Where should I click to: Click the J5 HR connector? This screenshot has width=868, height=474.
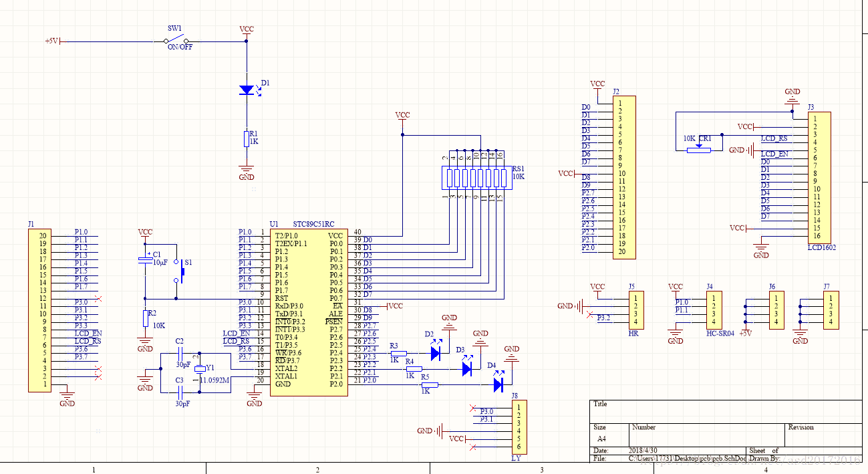pyautogui.click(x=636, y=310)
